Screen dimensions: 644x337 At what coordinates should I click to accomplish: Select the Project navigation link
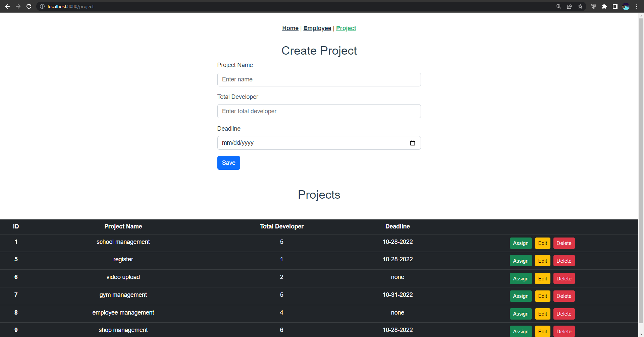click(x=346, y=28)
